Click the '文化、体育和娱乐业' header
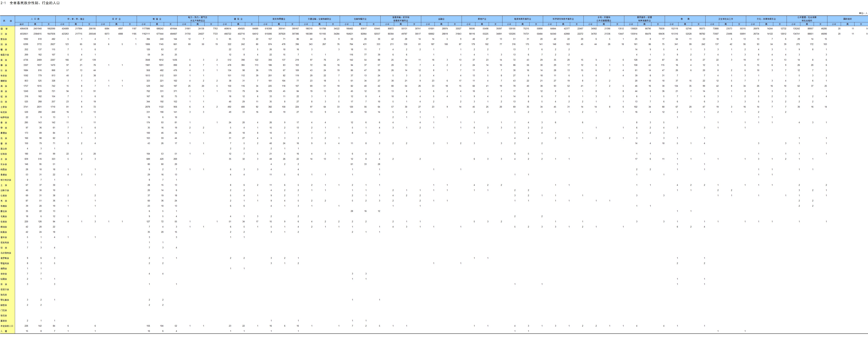The height and width of the screenshot is (339, 868). pyautogui.click(x=766, y=19)
